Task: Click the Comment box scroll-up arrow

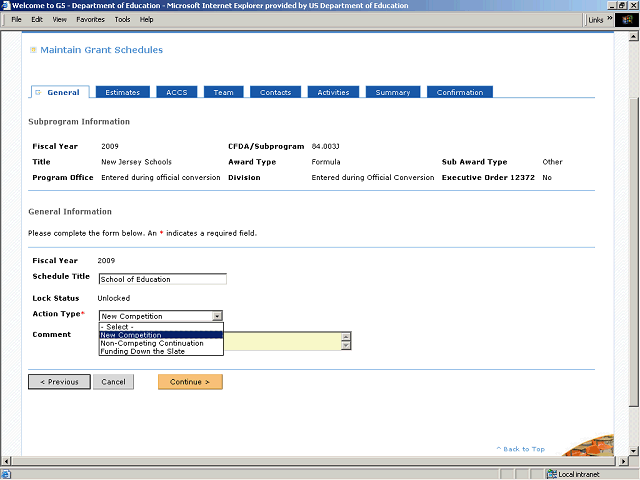Action: [346, 336]
